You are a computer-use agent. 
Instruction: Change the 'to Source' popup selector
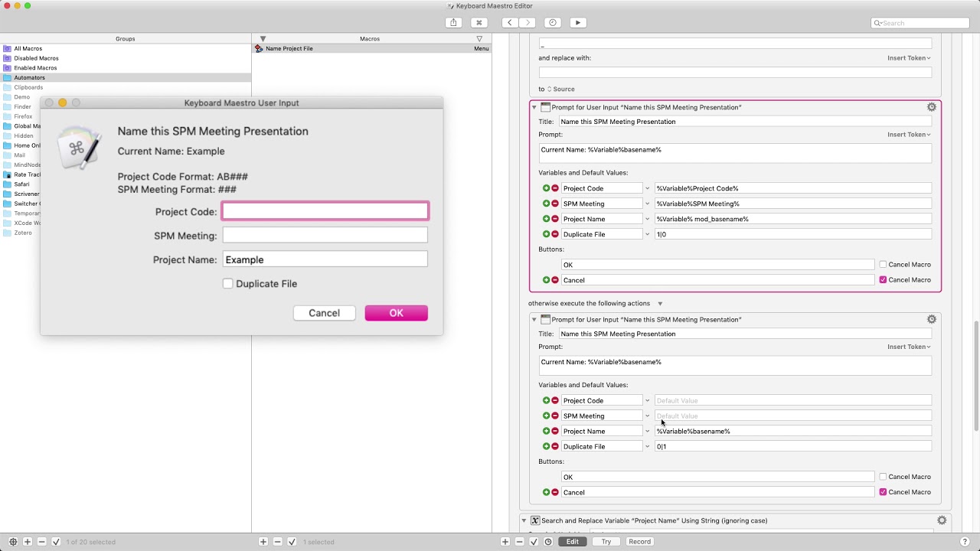[x=561, y=89]
